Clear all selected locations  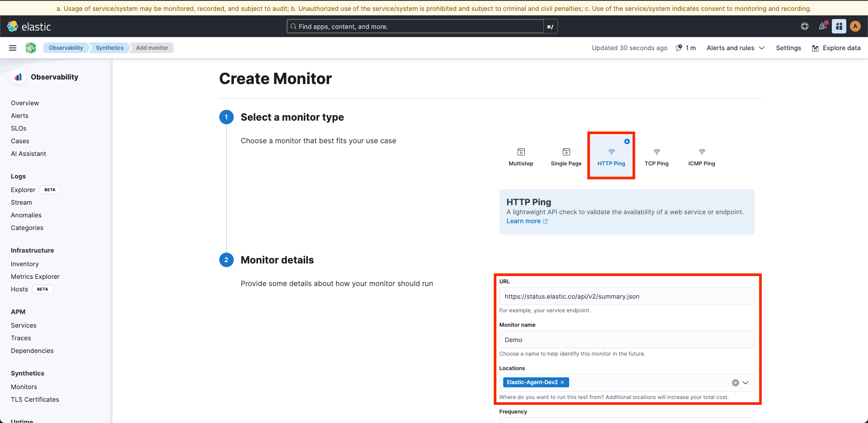click(736, 383)
